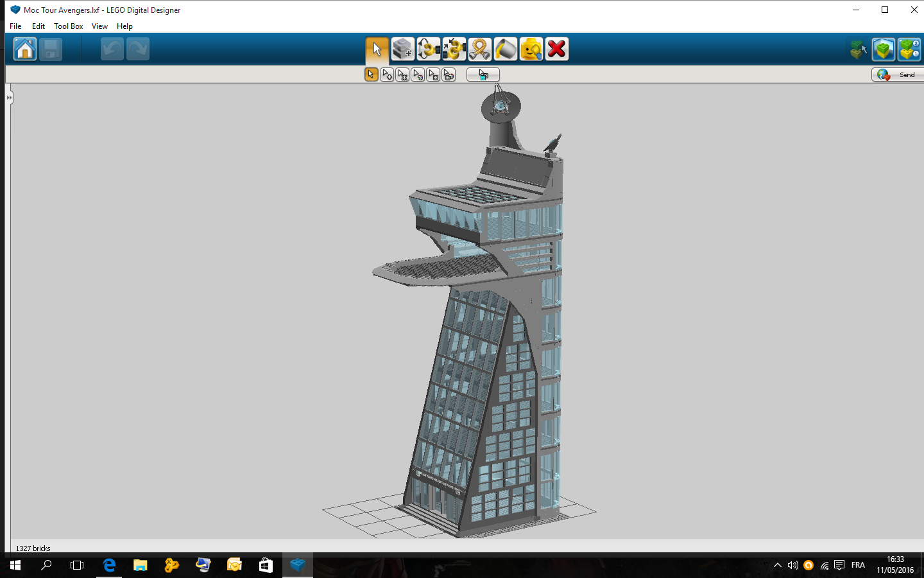
Task: Expand the collapsed brick palette panel
Action: pos(9,98)
